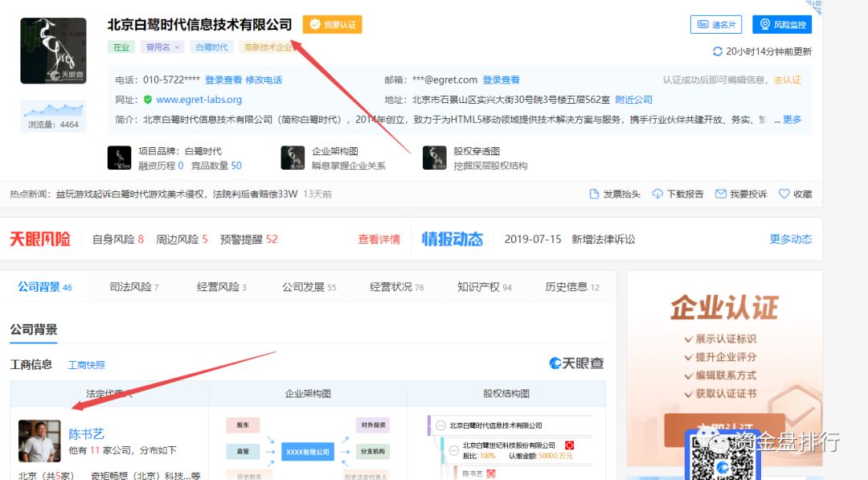Open the 企业架构图 icon card
The height and width of the screenshot is (480, 868).
pyautogui.click(x=293, y=158)
